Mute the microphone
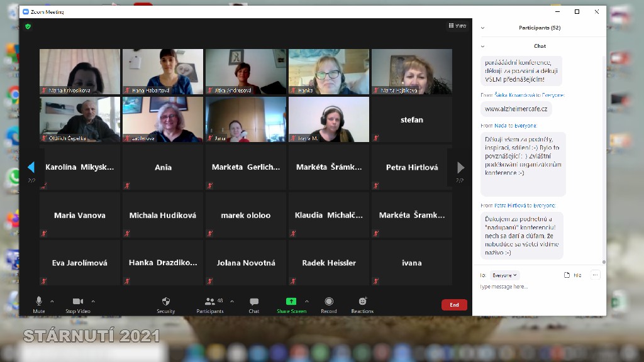The image size is (644, 362). pos(39,302)
